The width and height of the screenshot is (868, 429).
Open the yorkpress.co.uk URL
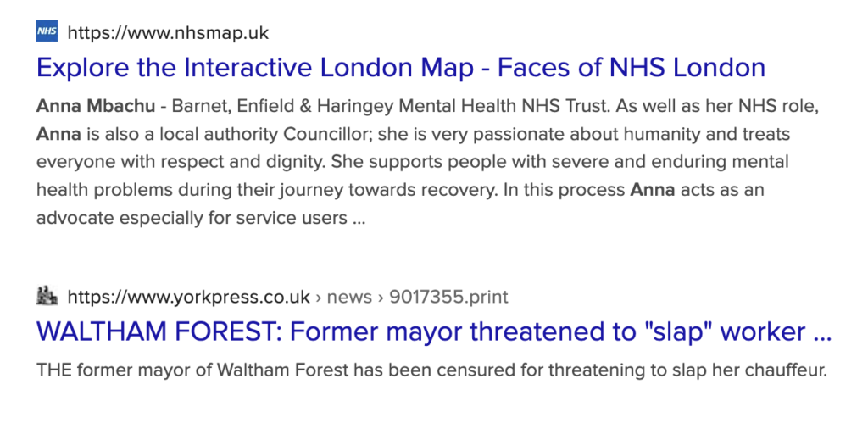188,298
